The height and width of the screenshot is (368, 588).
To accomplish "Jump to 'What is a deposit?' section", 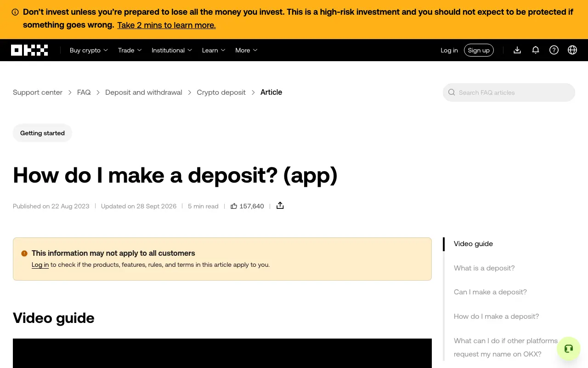I will point(484,268).
